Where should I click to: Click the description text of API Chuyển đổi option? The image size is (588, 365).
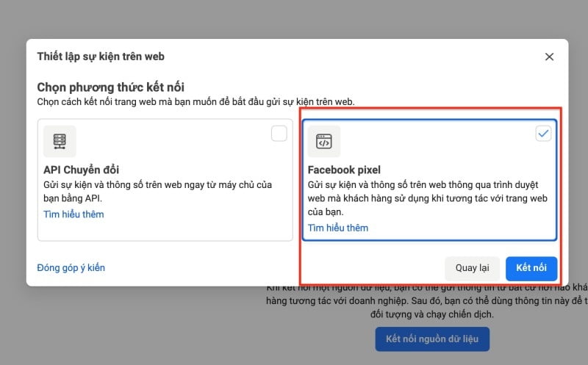pyautogui.click(x=157, y=192)
